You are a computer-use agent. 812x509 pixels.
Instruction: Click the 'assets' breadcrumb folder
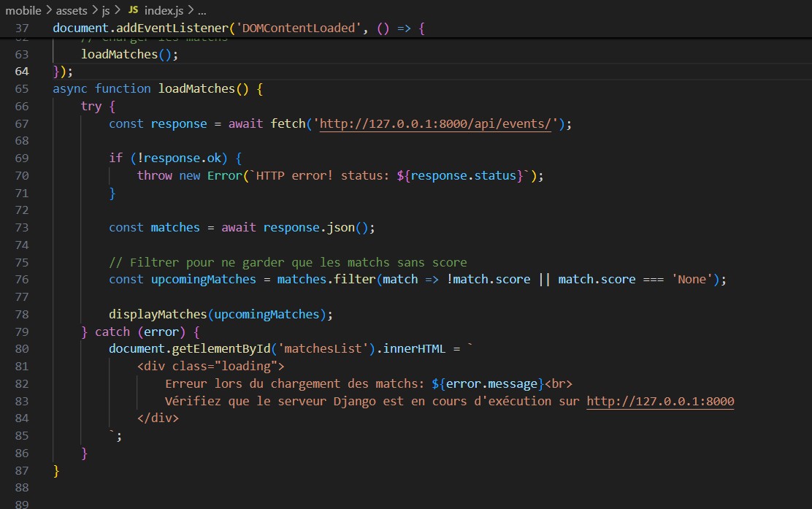pyautogui.click(x=72, y=10)
